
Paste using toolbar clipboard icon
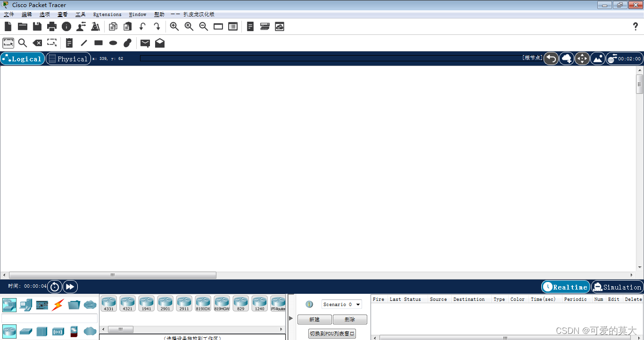tap(128, 26)
